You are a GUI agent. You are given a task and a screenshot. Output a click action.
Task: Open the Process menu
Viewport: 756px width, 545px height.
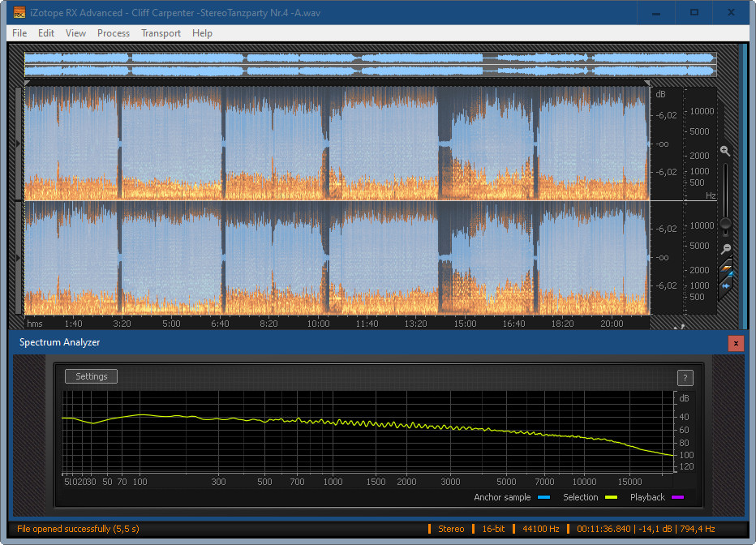click(x=114, y=33)
